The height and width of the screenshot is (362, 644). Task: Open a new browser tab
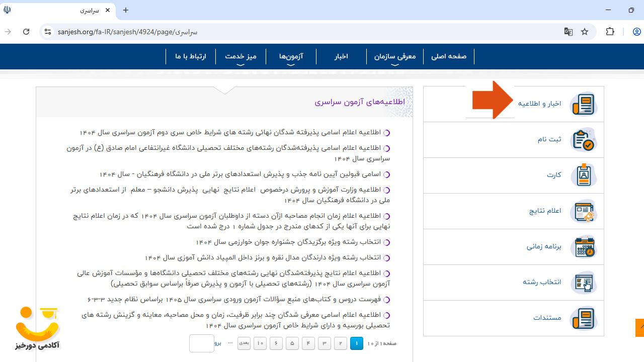126,10
